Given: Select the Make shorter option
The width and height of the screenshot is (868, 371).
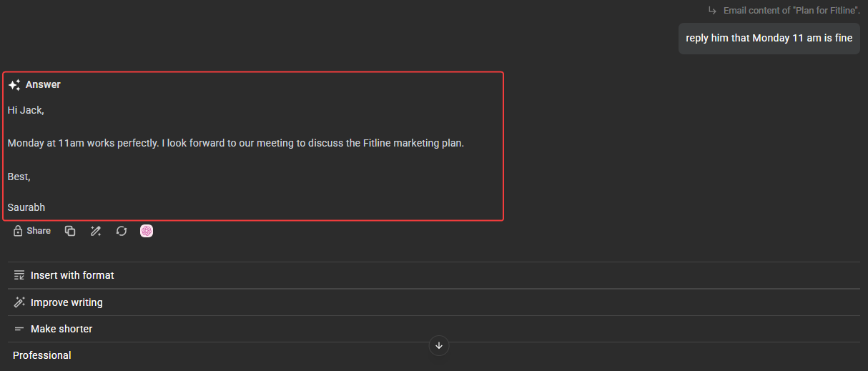Looking at the screenshot, I should [x=61, y=329].
